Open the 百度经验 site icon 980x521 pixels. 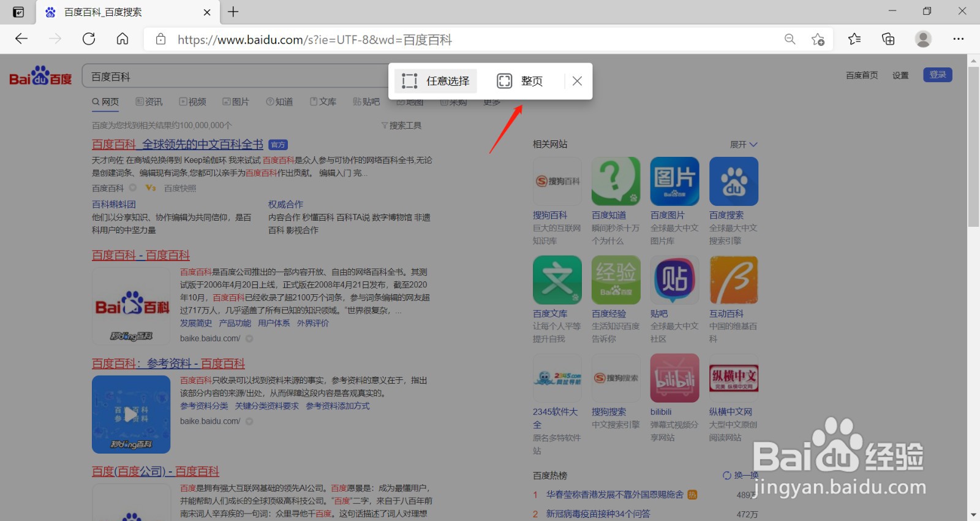(616, 280)
